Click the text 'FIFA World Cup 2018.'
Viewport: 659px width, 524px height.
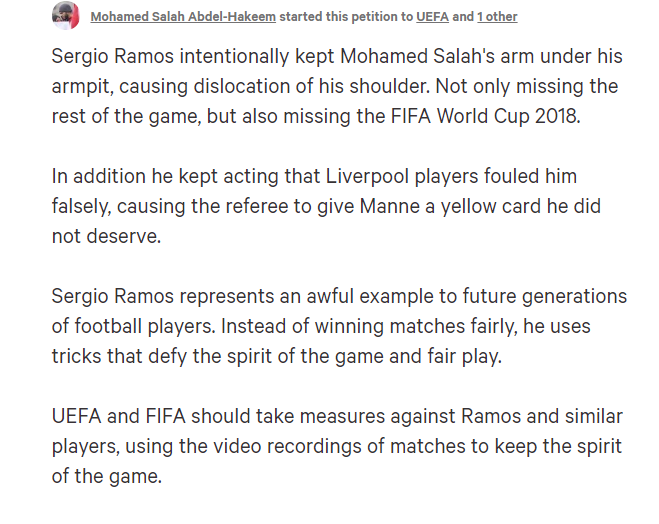pyautogui.click(x=485, y=116)
